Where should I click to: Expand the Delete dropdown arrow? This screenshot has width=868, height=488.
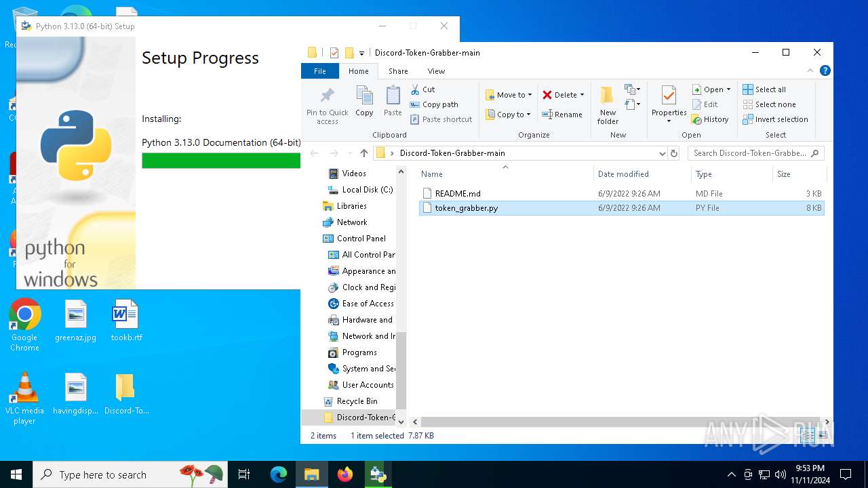[582, 95]
